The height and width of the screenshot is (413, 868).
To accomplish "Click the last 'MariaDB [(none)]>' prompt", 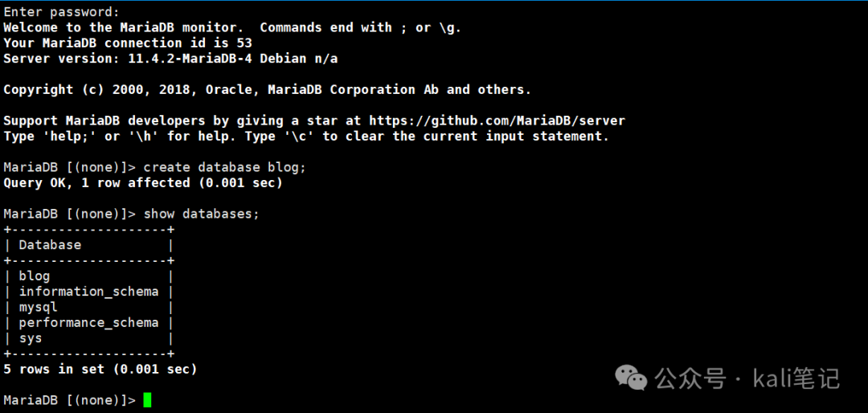I will pos(69,399).
